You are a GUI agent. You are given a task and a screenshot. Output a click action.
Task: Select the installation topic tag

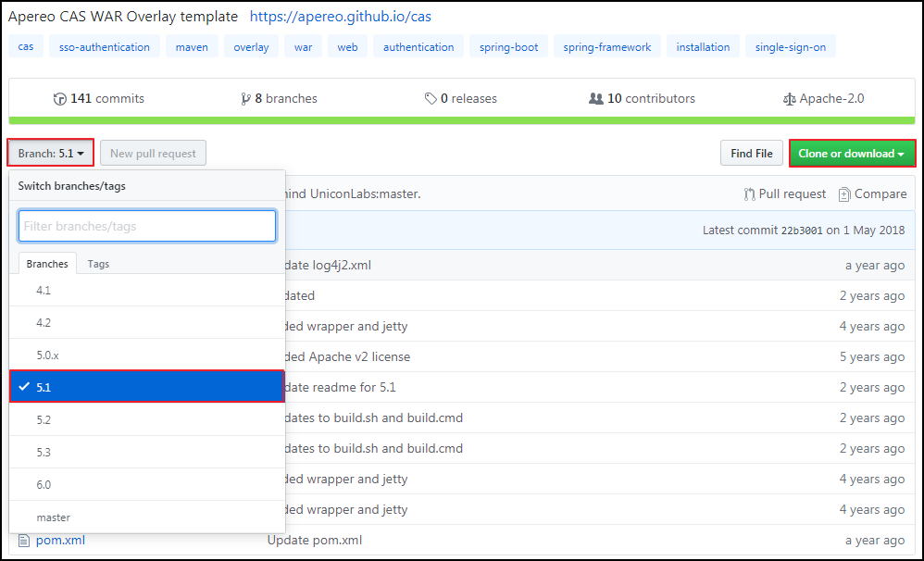703,46
